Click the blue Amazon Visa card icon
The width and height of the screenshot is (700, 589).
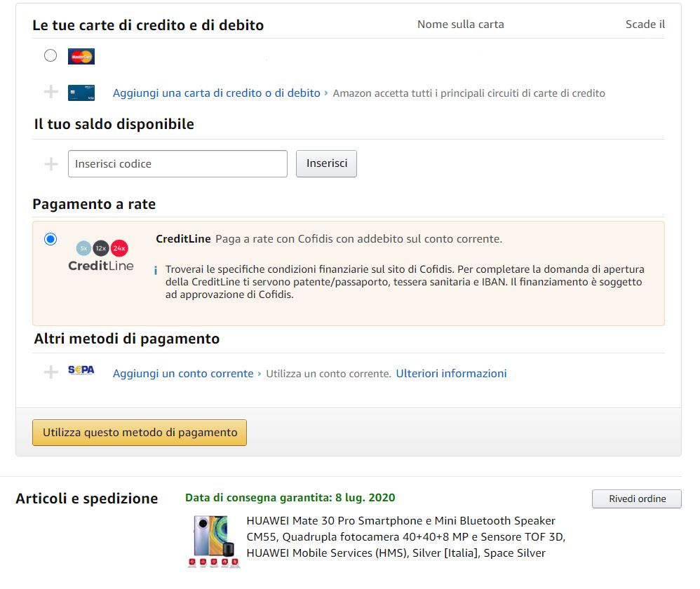81,93
